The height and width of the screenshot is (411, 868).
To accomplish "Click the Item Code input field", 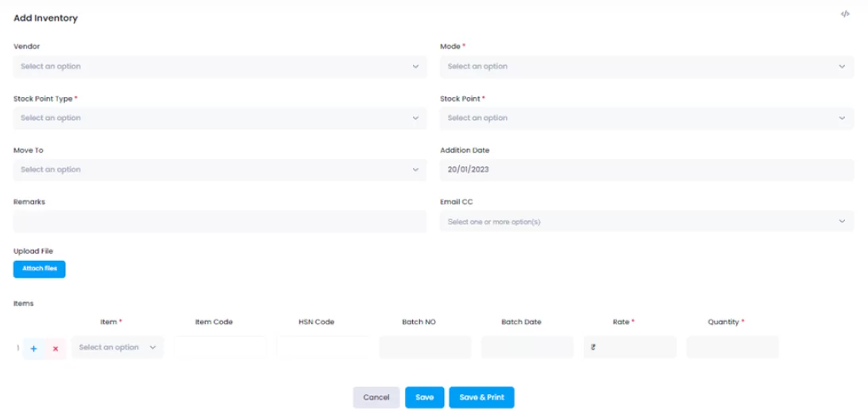I will point(220,347).
